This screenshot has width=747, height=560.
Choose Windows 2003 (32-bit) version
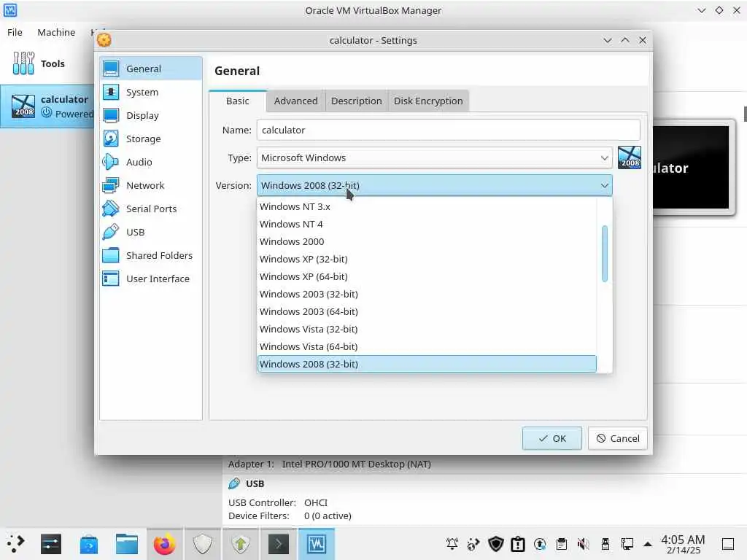427,295
